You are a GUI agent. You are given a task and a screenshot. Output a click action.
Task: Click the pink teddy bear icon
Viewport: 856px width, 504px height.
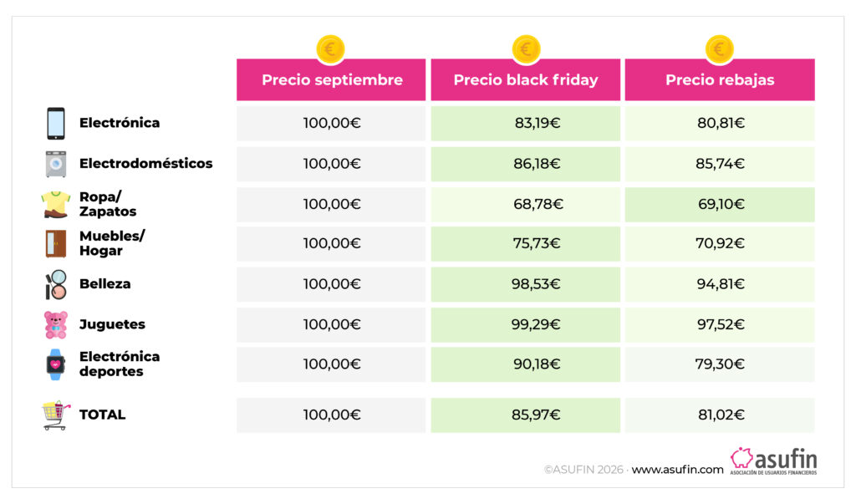[x=56, y=324]
